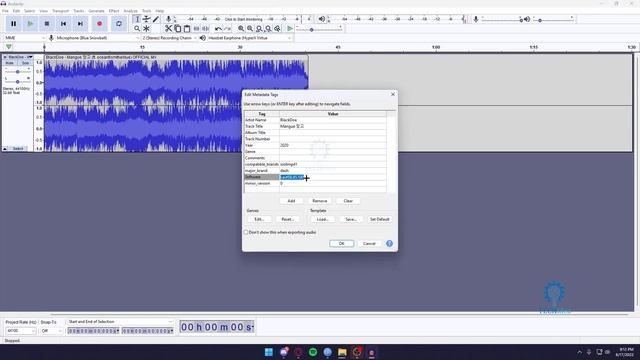Open the Snap-To dropdown
The image size is (640, 360).
[x=51, y=331]
